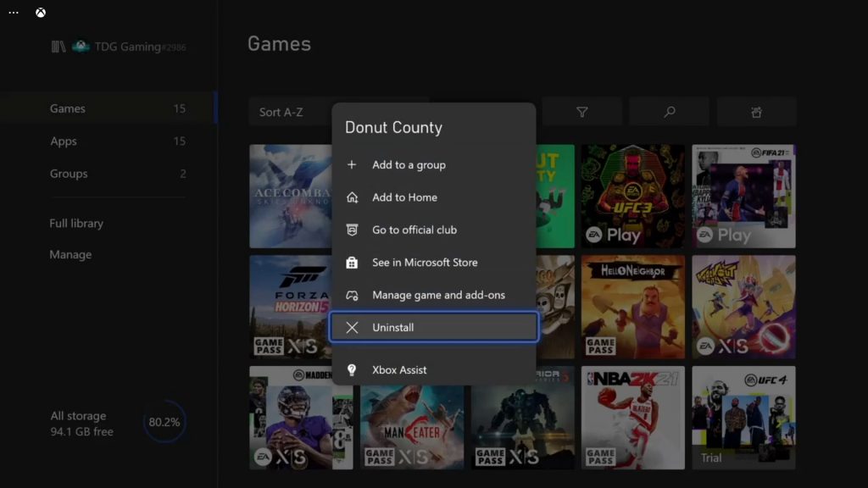Screen dimensions: 868x488
Task: Select the Knockout City game tile
Action: [743, 307]
